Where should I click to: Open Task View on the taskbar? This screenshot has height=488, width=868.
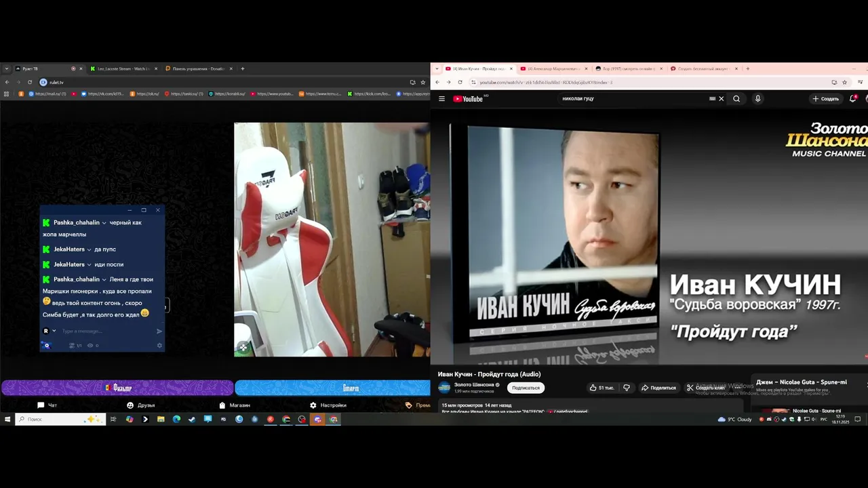click(113, 420)
